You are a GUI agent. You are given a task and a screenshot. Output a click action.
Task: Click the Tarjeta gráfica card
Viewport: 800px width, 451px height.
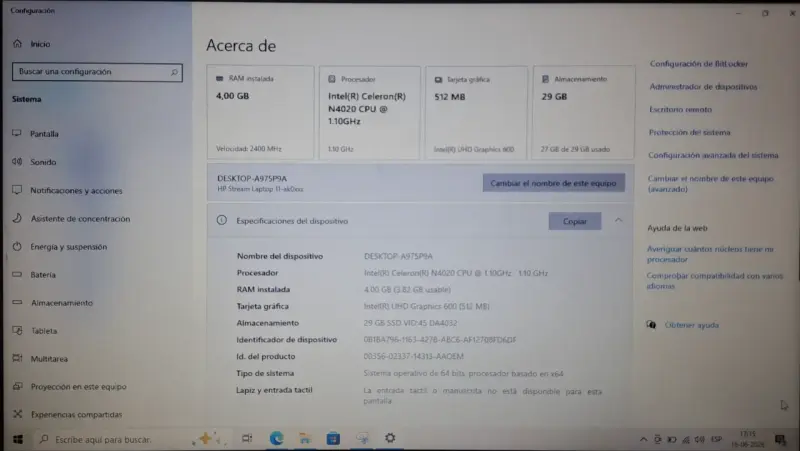[476, 112]
